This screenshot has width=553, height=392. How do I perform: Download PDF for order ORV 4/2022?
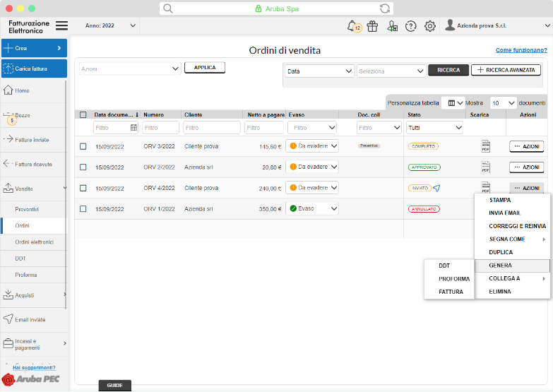[x=486, y=187]
